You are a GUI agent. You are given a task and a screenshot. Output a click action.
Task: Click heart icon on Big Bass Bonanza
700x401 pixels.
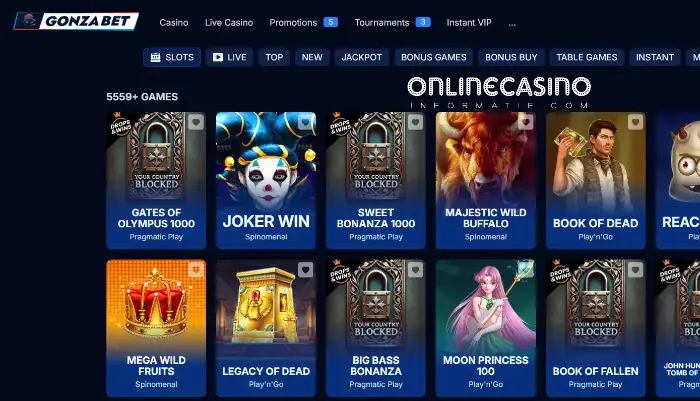[415, 270]
